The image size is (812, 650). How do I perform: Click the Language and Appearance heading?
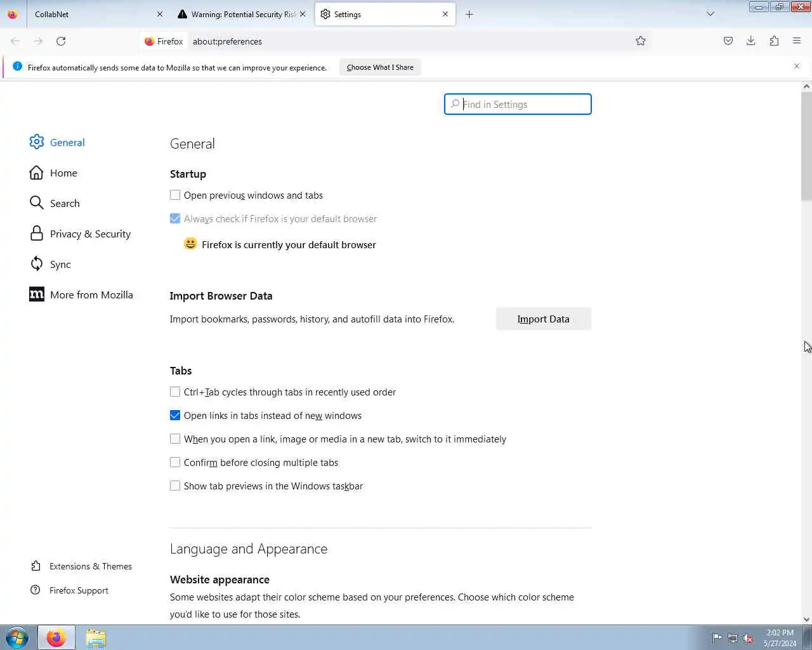coord(249,549)
